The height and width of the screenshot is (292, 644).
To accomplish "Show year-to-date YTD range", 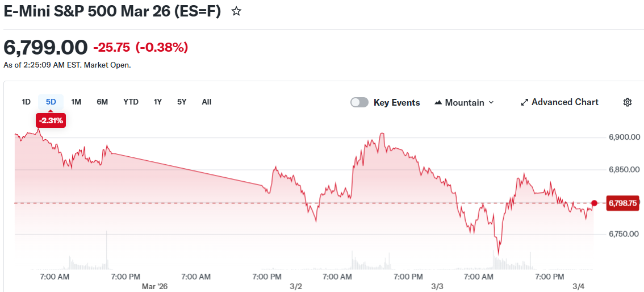I will (131, 102).
